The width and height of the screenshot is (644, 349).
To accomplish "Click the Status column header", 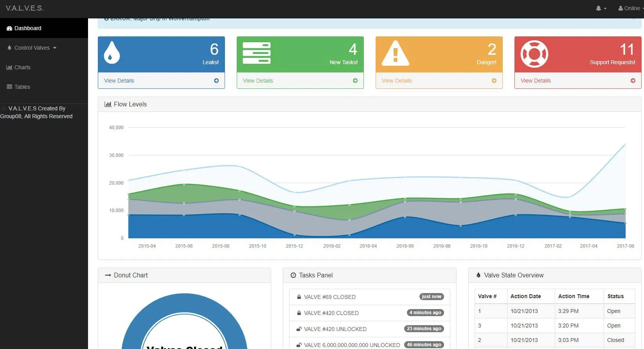I will (x=615, y=296).
